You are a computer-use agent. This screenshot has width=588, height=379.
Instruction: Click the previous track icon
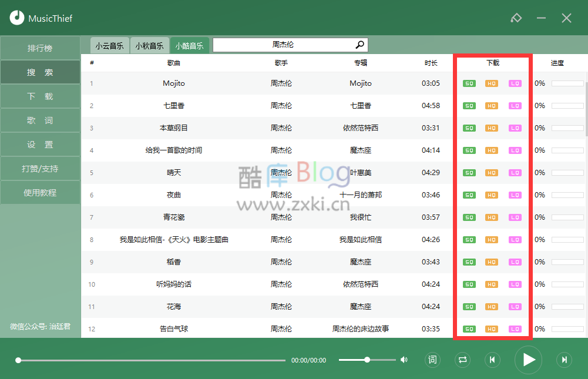[493, 360]
